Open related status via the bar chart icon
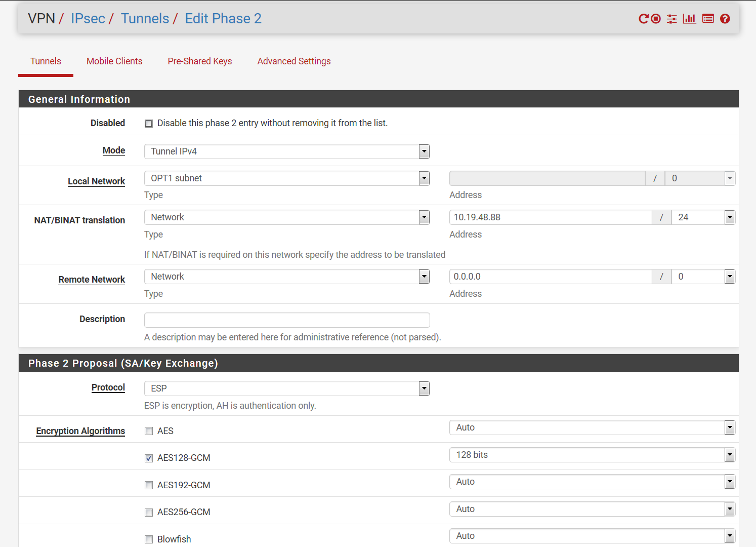Screen dimensions: 756x547 pos(689,19)
